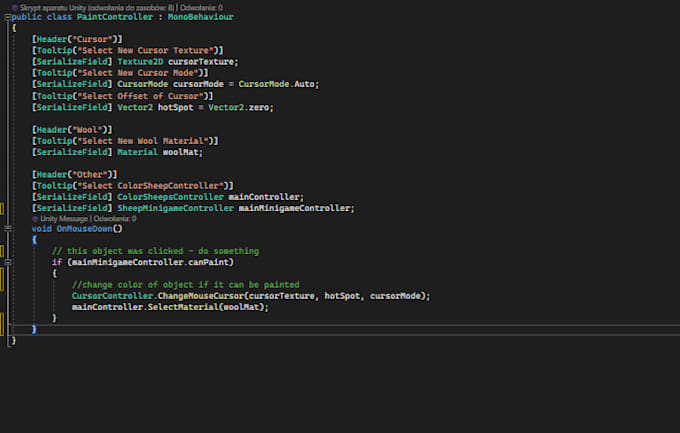680x433 pixels.
Task: Click the "Select New Cursor Texture" tooltip string
Action: (145, 50)
